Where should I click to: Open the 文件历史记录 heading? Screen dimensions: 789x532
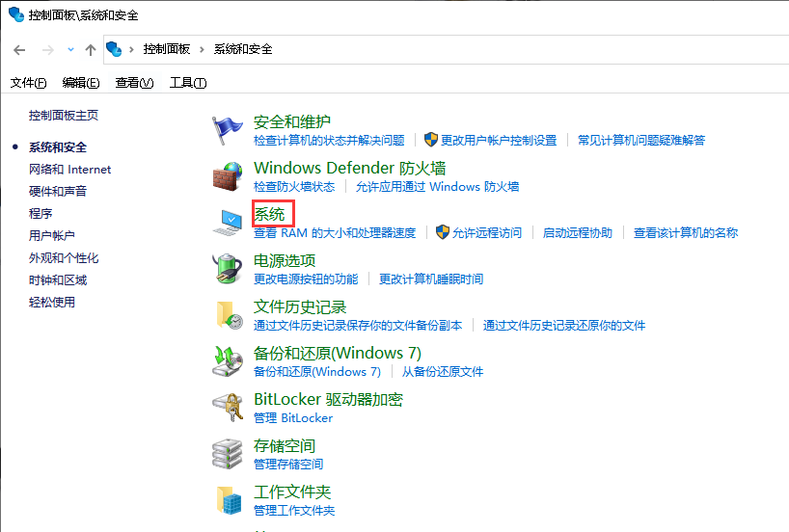tap(300, 306)
